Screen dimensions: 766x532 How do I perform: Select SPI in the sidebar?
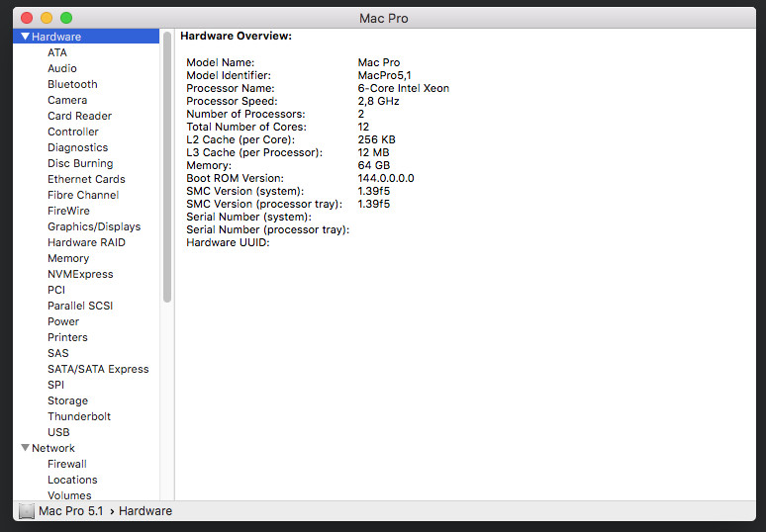pos(55,385)
